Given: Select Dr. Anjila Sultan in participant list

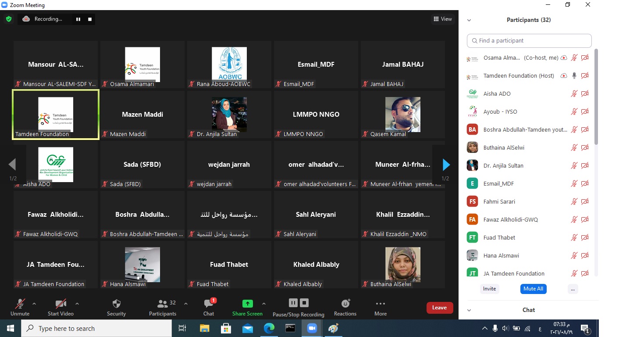Looking at the screenshot, I should (529, 165).
